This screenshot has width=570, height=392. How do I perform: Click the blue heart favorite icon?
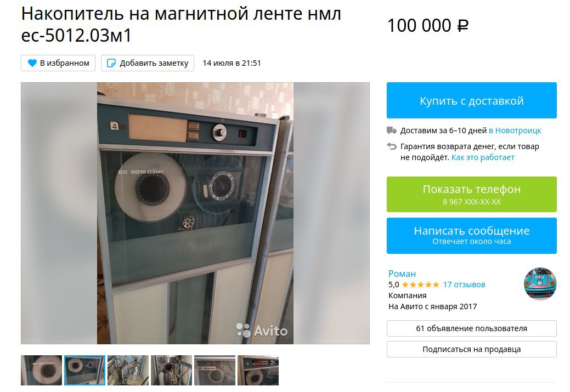tap(32, 63)
